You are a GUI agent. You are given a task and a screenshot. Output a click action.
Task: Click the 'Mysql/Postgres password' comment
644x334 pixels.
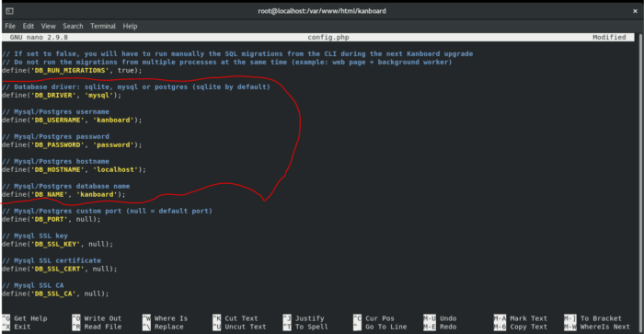click(x=55, y=136)
